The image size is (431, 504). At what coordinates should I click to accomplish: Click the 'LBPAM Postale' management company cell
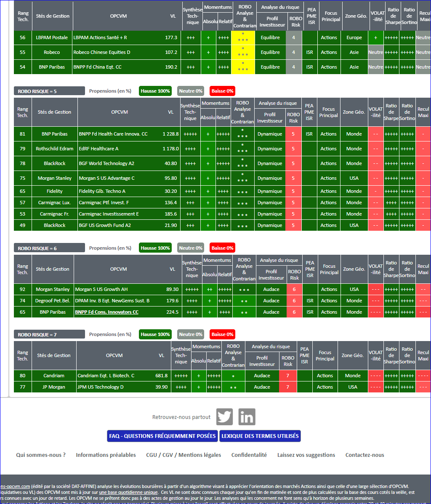(52, 37)
